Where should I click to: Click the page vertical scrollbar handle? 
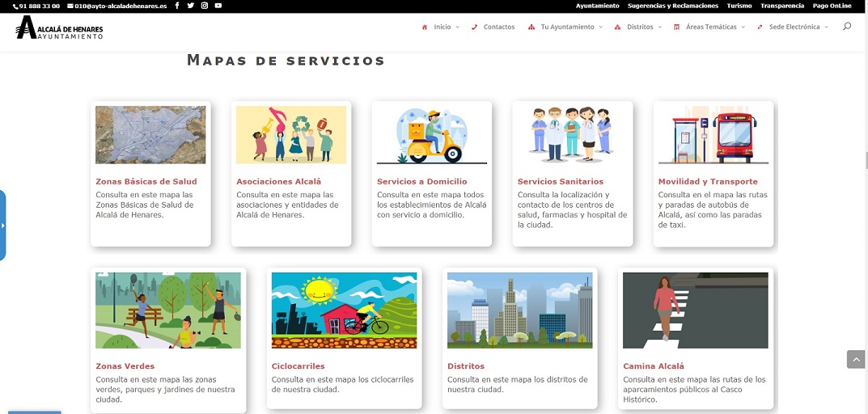coord(866,161)
